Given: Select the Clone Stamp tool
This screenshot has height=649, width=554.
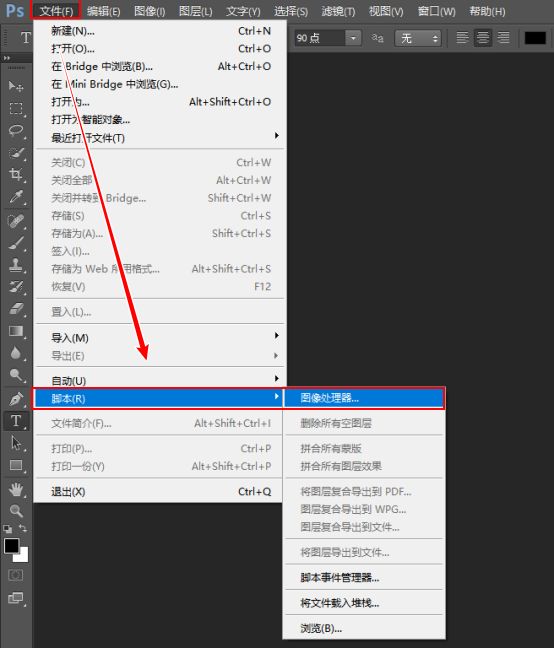Looking at the screenshot, I should (x=16, y=265).
